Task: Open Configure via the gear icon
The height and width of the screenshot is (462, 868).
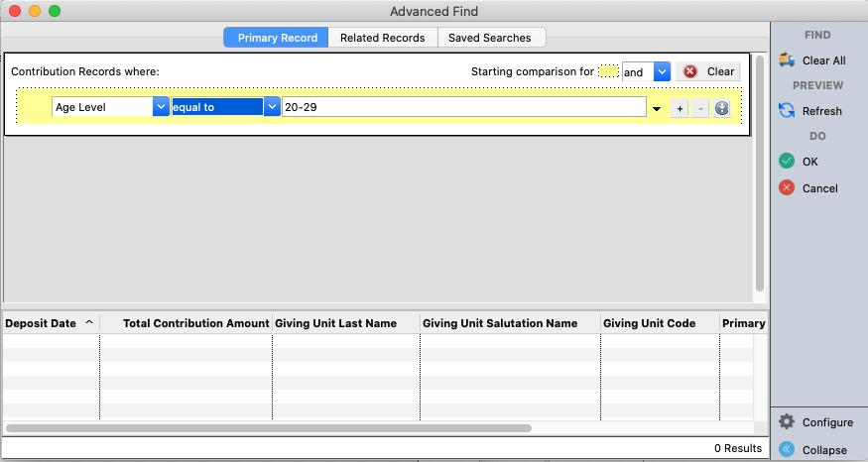Action: click(787, 422)
